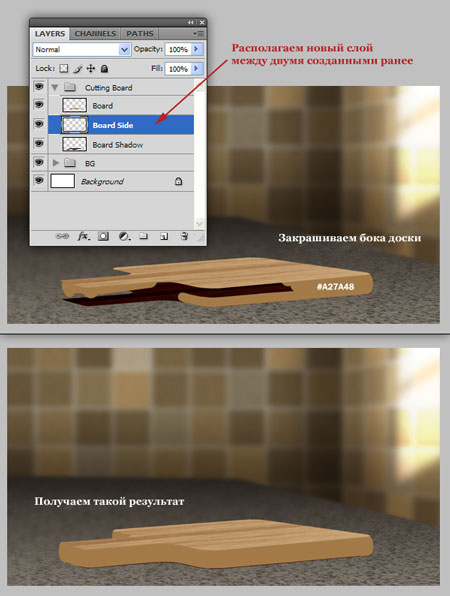
Task: Select the Board Side layer thumbnail
Action: (x=74, y=125)
